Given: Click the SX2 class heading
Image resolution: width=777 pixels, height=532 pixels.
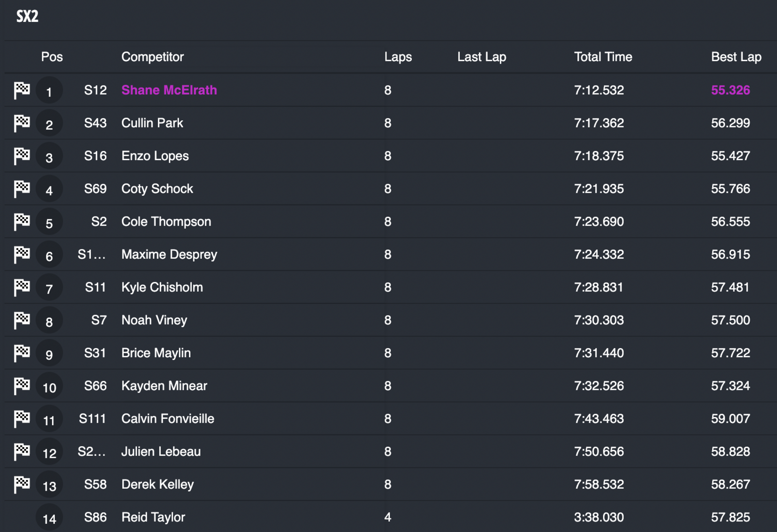Looking at the screenshot, I should click(x=27, y=17).
